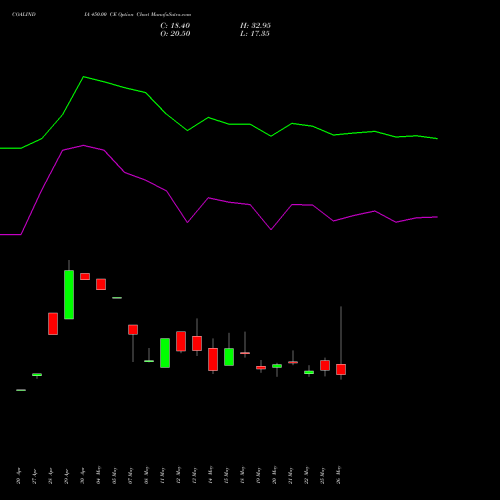Click the green indicator line's peak
The height and width of the screenshot is (500, 500).
(x=83, y=77)
